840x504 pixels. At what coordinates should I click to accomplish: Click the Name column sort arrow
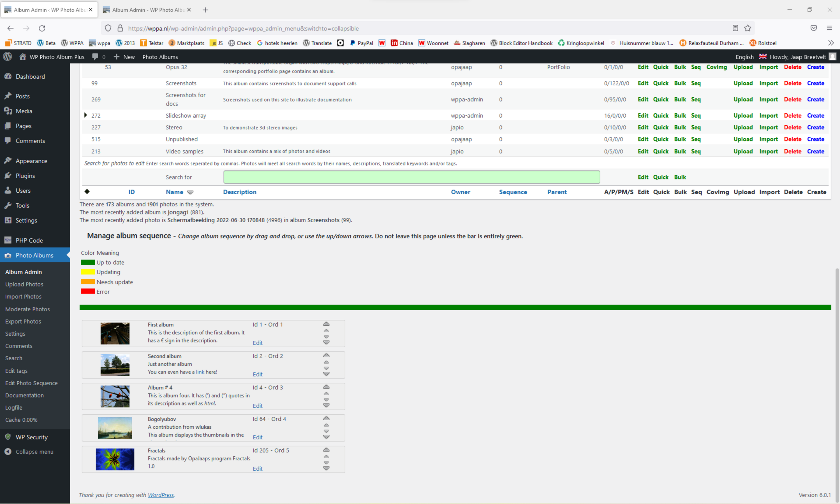[190, 192]
